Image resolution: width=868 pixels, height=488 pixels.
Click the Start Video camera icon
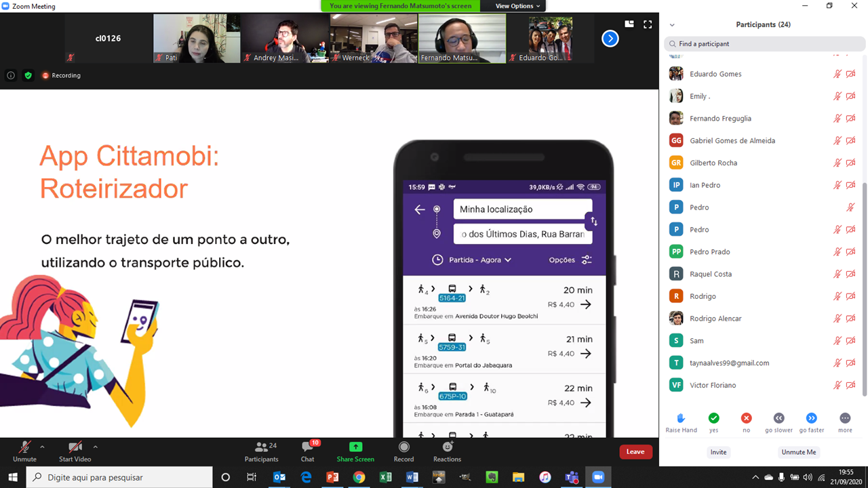(x=75, y=447)
